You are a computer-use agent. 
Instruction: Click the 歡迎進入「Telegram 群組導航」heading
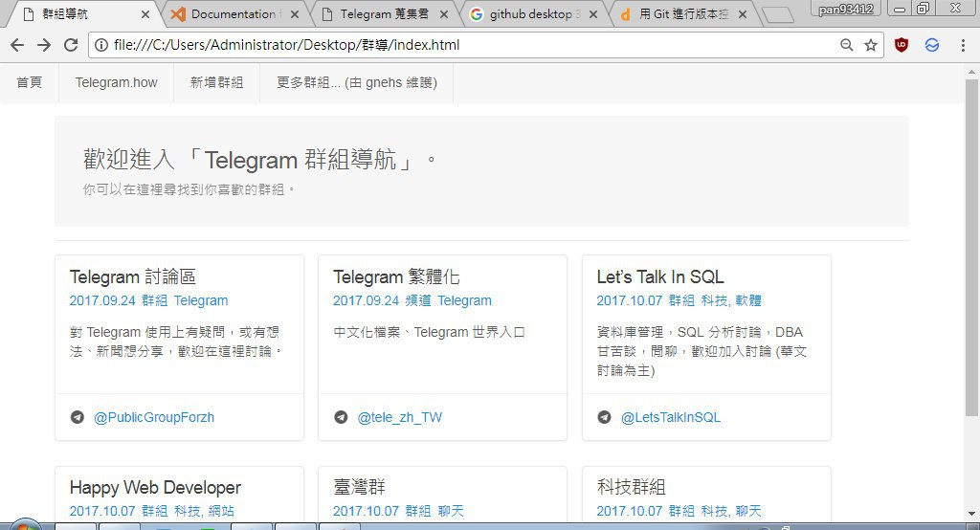pyautogui.click(x=259, y=160)
